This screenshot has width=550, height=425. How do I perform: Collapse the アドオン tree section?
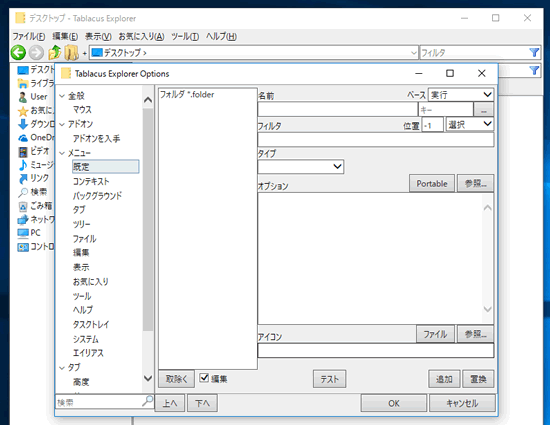pyautogui.click(x=62, y=124)
